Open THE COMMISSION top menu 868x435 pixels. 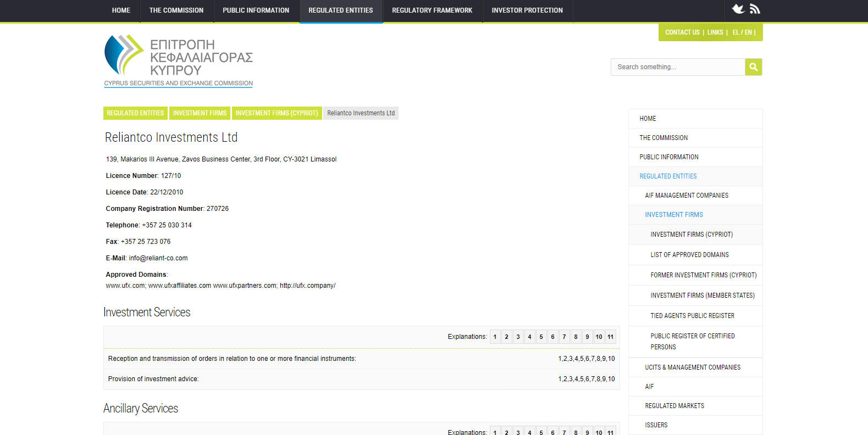click(176, 10)
